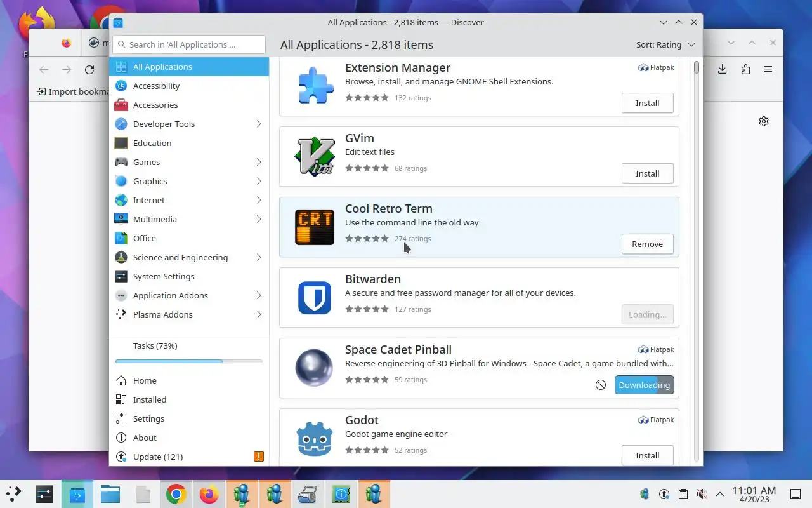Viewport: 812px width, 508px height.
Task: Open the System Settings category
Action: pyautogui.click(x=189, y=276)
